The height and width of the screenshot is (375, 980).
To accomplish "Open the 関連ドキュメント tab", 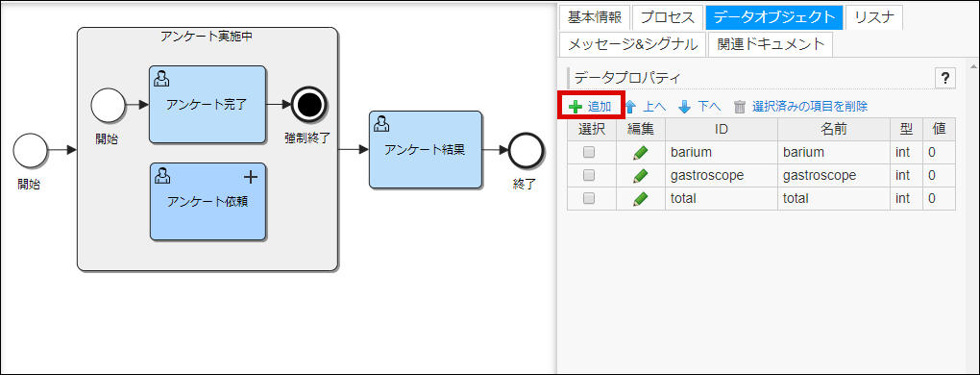I will click(x=770, y=44).
